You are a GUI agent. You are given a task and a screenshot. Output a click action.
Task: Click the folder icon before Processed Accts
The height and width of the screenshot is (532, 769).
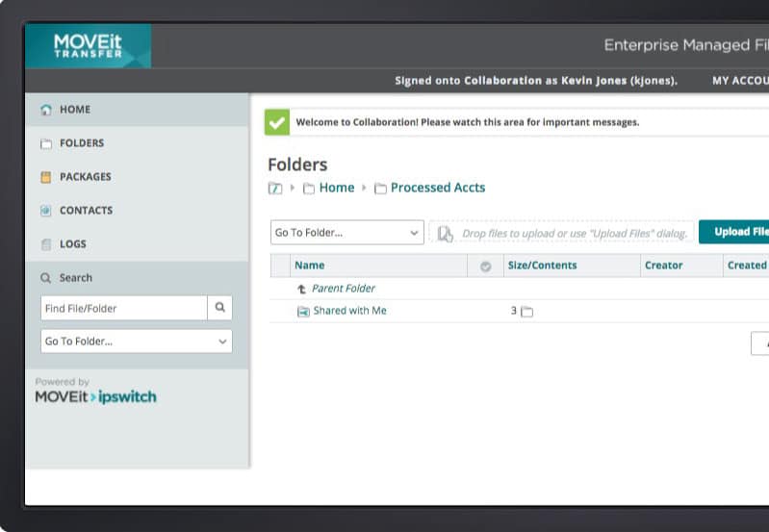(x=380, y=189)
